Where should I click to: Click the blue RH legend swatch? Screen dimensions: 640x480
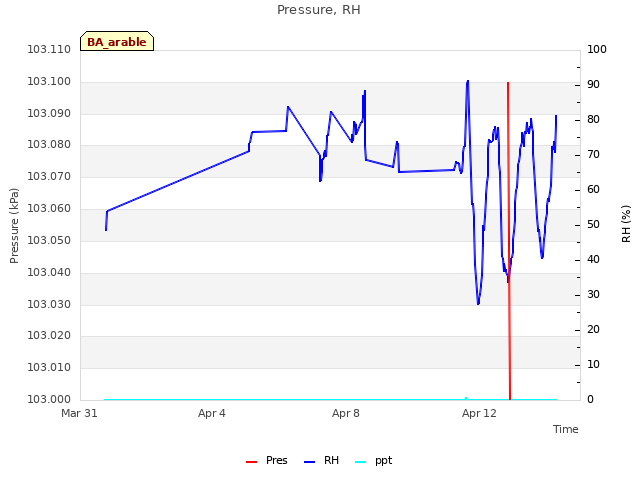point(310,462)
